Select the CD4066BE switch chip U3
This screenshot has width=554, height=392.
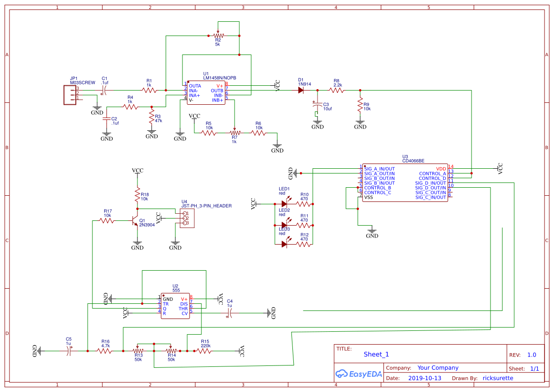tap(405, 183)
